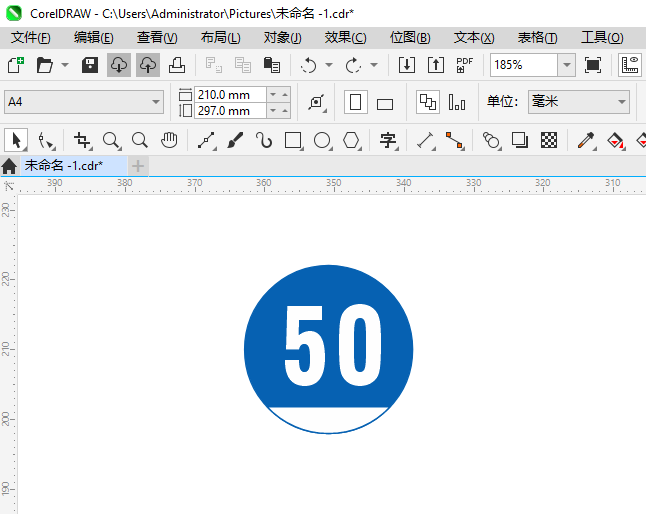Image resolution: width=646 pixels, height=514 pixels.
Task: Open the units 毫米 dropdown
Action: (x=619, y=102)
